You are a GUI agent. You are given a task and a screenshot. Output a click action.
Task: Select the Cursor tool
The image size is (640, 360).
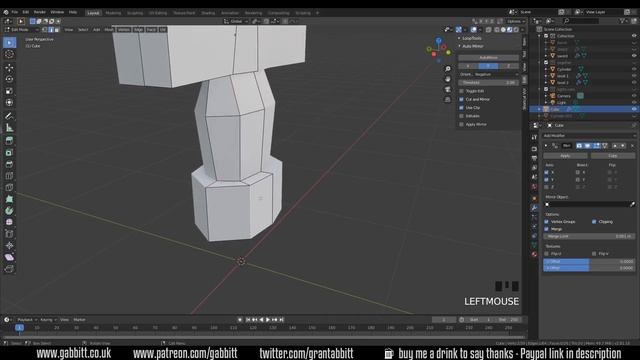9,54
